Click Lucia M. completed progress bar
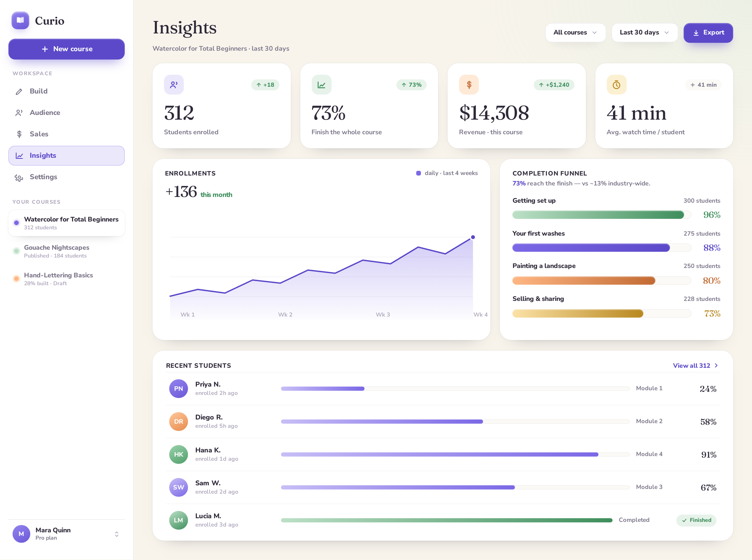 point(447,520)
